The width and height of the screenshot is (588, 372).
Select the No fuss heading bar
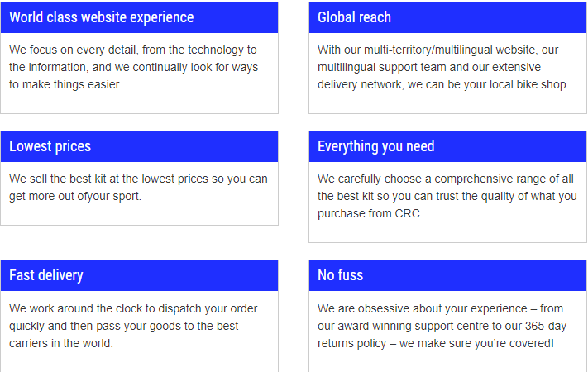click(x=447, y=275)
